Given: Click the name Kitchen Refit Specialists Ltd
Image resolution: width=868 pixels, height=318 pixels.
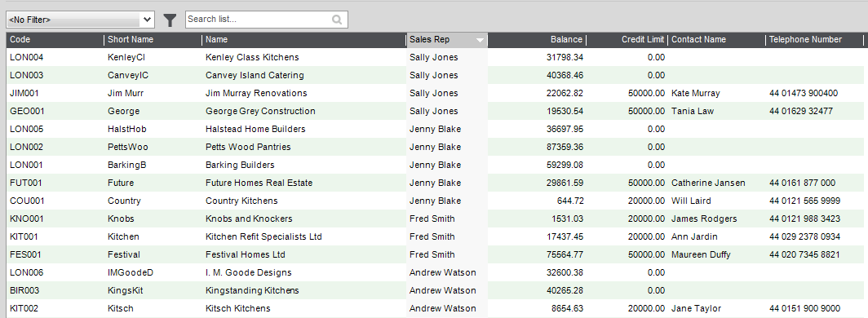Looking at the screenshot, I should 263,236.
